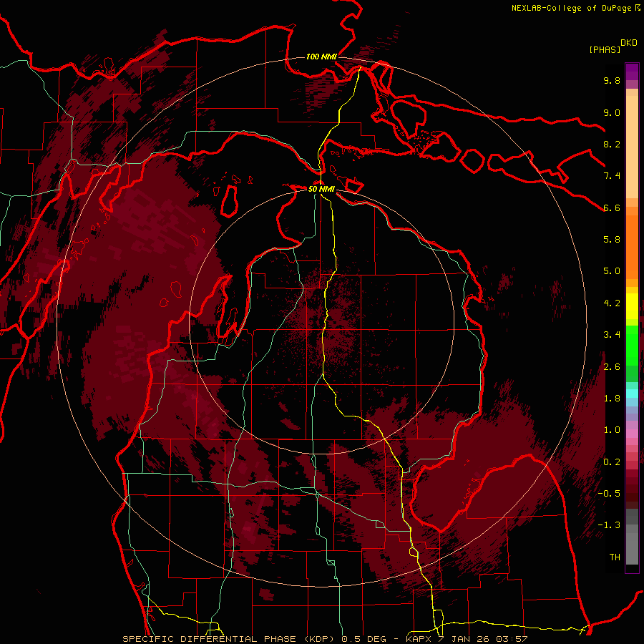Click the 7.4 value on color scale

pos(612,176)
